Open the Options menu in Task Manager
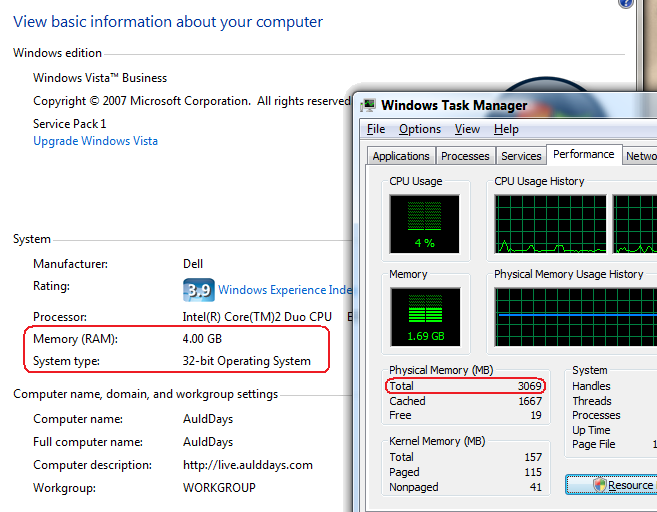 click(x=420, y=129)
